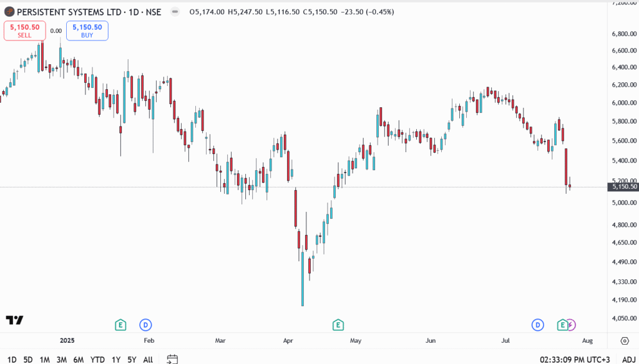
Task: Click the 4,800.00 price scale label
Action: [624, 225]
